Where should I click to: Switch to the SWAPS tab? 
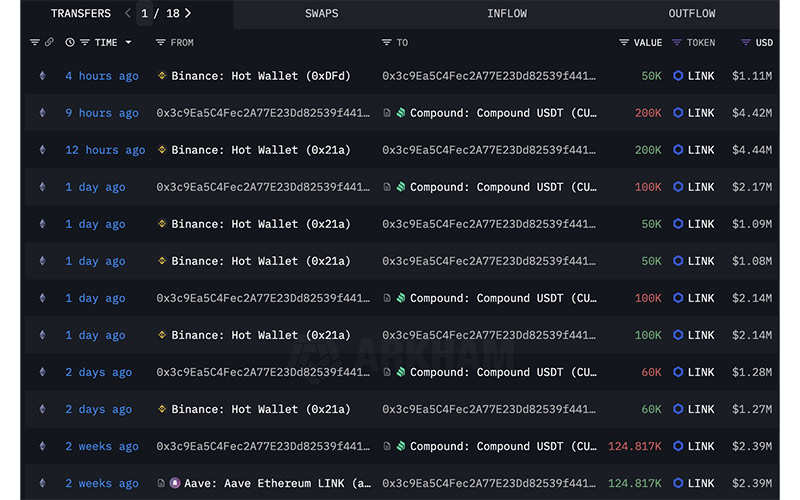click(x=321, y=13)
